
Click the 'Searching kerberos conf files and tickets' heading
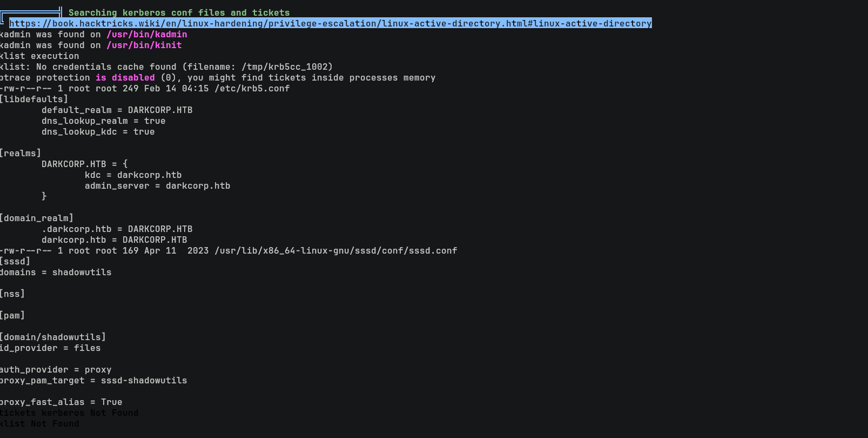(179, 12)
